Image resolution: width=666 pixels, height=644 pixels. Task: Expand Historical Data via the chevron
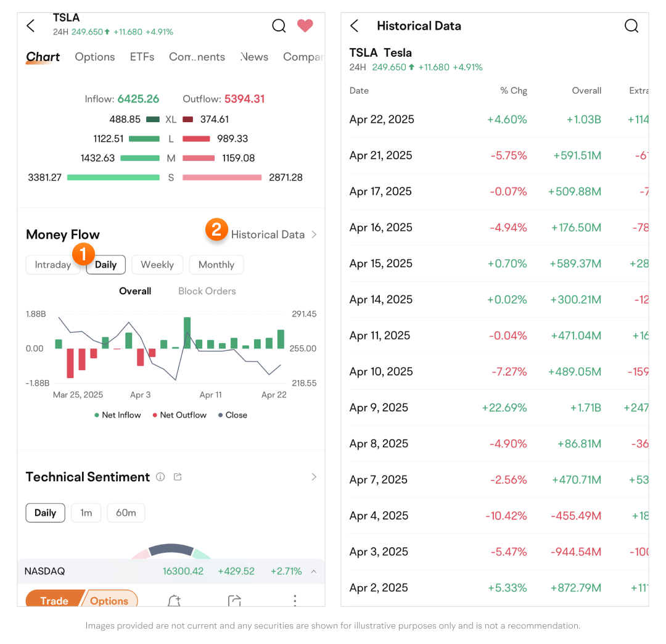tap(314, 234)
